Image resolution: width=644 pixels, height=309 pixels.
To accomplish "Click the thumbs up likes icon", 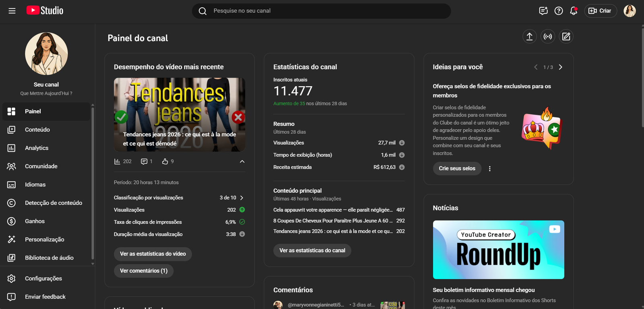I will click(x=165, y=161).
